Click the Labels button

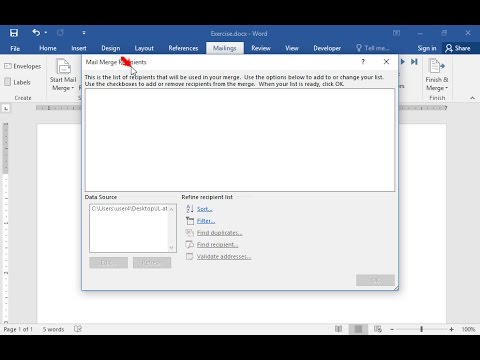click(18, 82)
